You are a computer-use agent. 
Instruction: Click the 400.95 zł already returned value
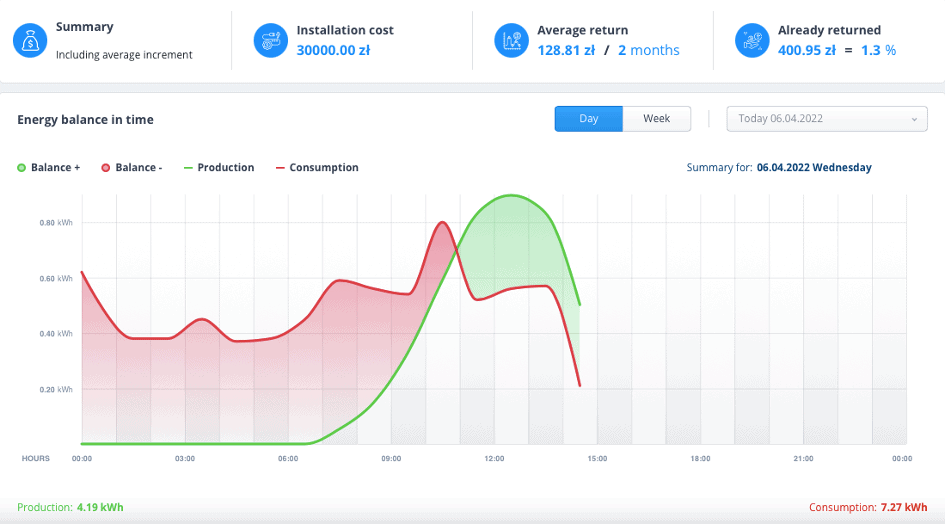806,50
